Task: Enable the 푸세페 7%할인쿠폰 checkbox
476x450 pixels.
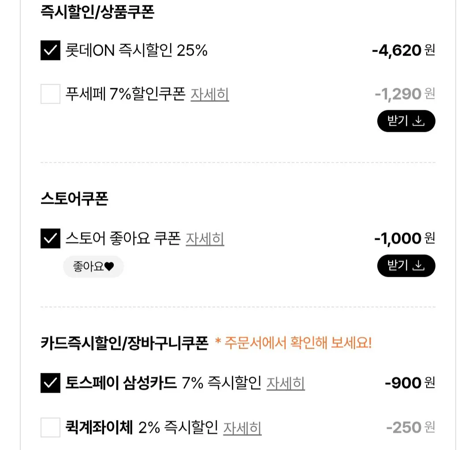Action: coord(50,94)
